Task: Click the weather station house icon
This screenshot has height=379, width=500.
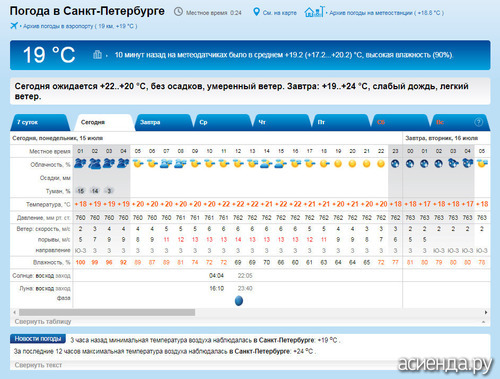Action: click(314, 12)
